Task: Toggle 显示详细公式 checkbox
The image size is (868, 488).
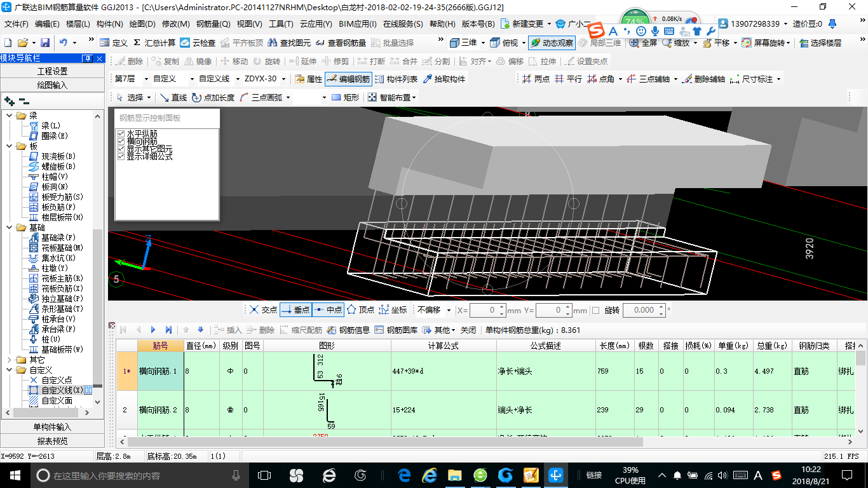Action: click(x=121, y=156)
